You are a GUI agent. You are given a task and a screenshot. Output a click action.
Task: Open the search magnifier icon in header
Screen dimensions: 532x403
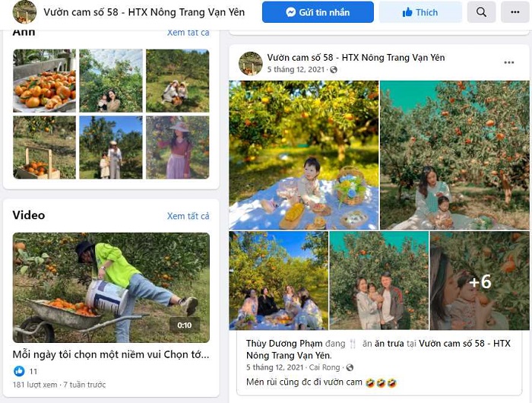[481, 12]
